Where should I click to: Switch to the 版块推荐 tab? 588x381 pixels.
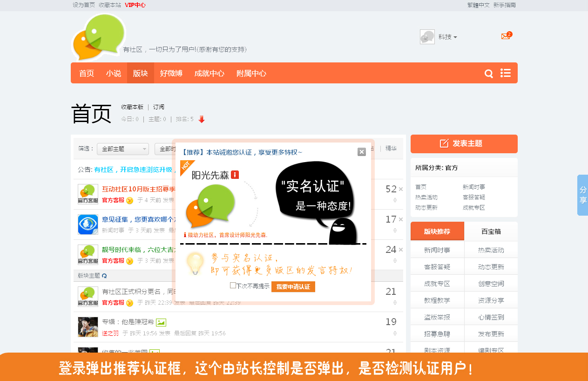click(437, 231)
